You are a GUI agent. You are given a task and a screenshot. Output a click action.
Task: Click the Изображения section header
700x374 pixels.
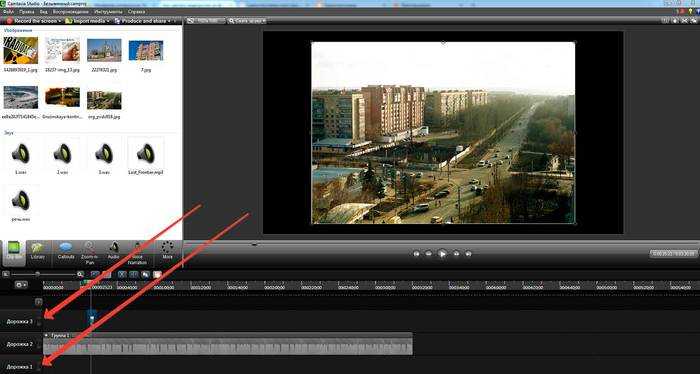18,30
